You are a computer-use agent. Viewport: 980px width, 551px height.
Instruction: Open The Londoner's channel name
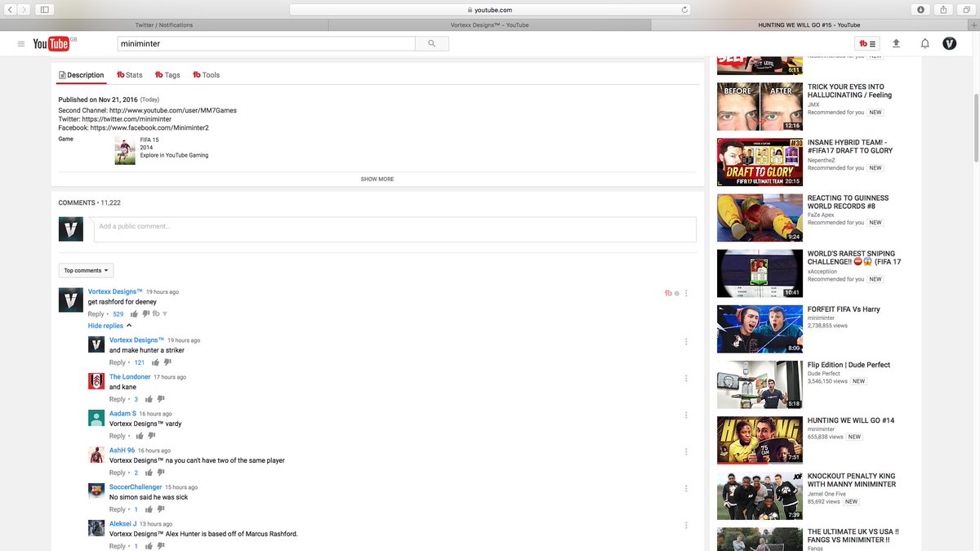(x=130, y=377)
